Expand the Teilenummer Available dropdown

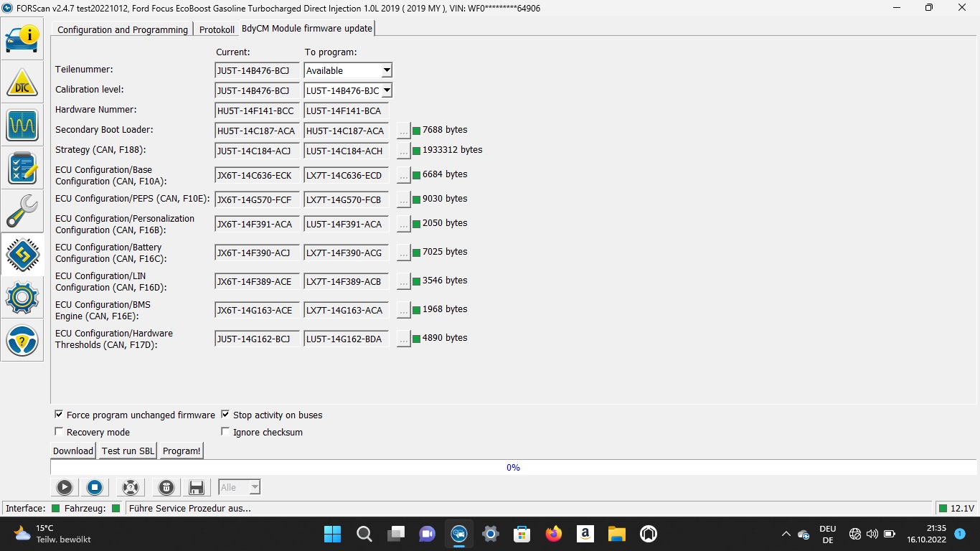386,70
